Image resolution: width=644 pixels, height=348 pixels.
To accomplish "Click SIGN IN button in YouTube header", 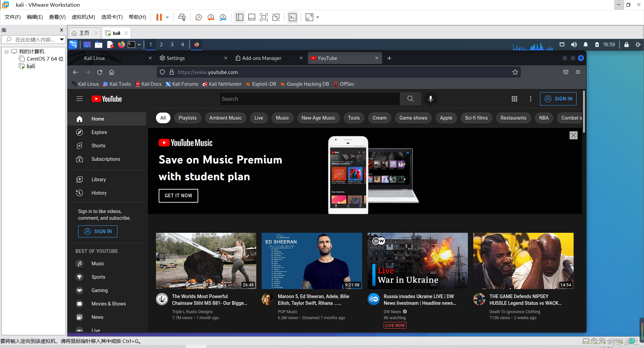I will (558, 99).
